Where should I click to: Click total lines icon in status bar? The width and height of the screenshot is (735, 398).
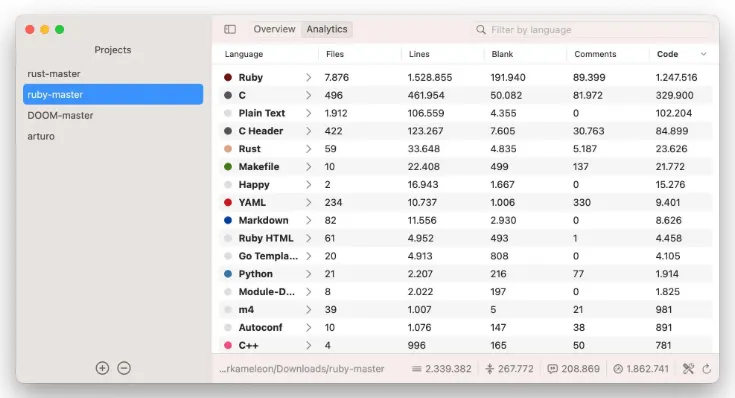[416, 369]
